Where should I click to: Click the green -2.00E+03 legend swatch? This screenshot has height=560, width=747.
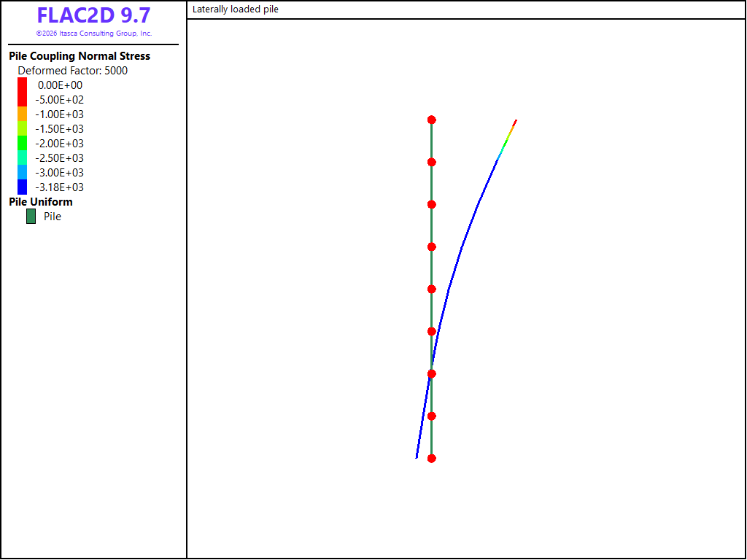coord(23,143)
